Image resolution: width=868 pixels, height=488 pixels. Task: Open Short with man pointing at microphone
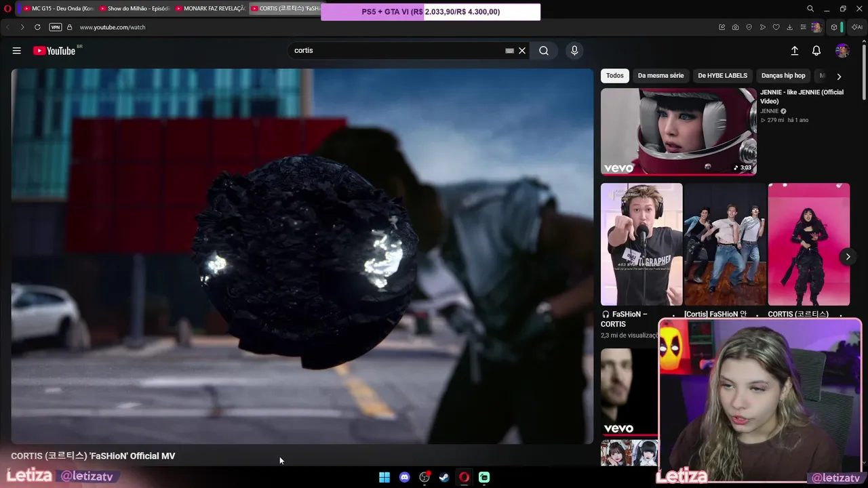click(642, 244)
